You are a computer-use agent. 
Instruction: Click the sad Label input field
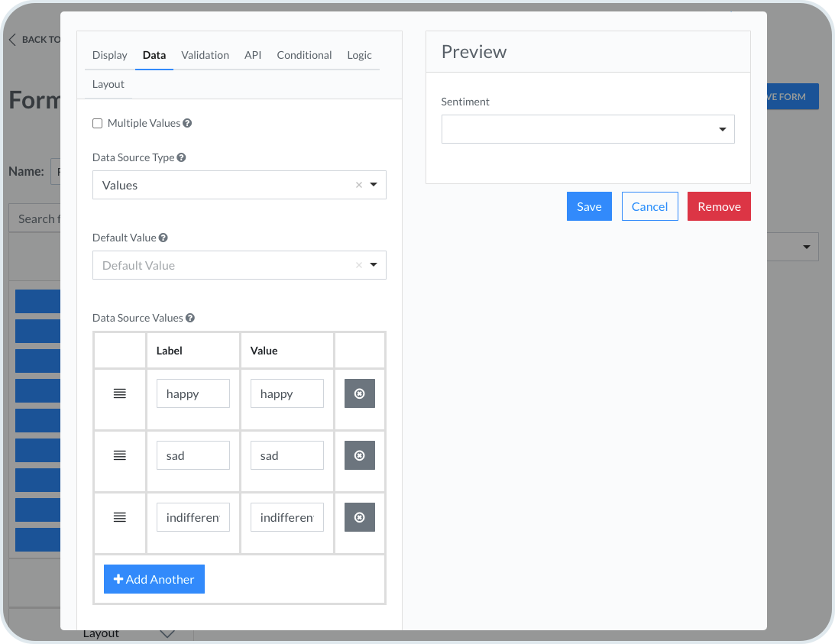(193, 455)
